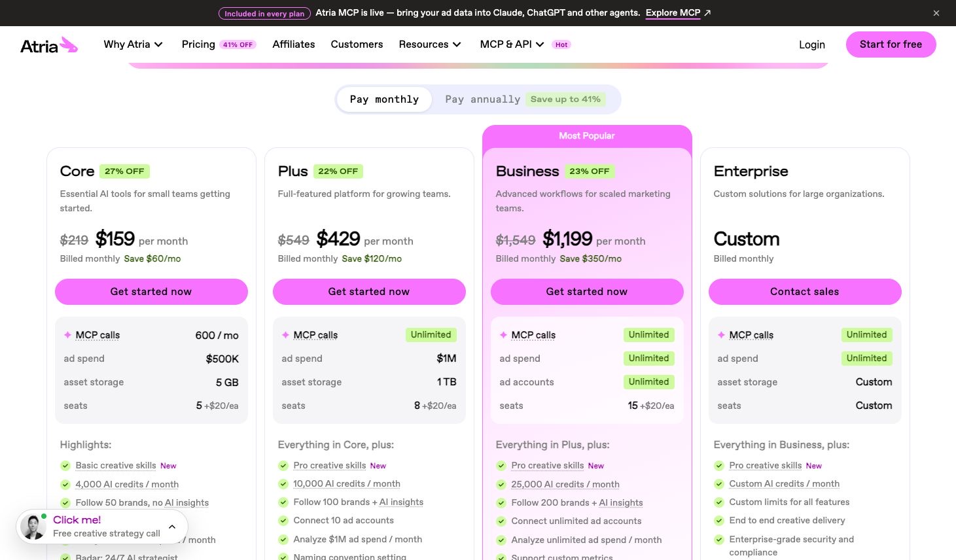956x560 pixels.
Task: Click the Start for free button
Action: pos(891,44)
